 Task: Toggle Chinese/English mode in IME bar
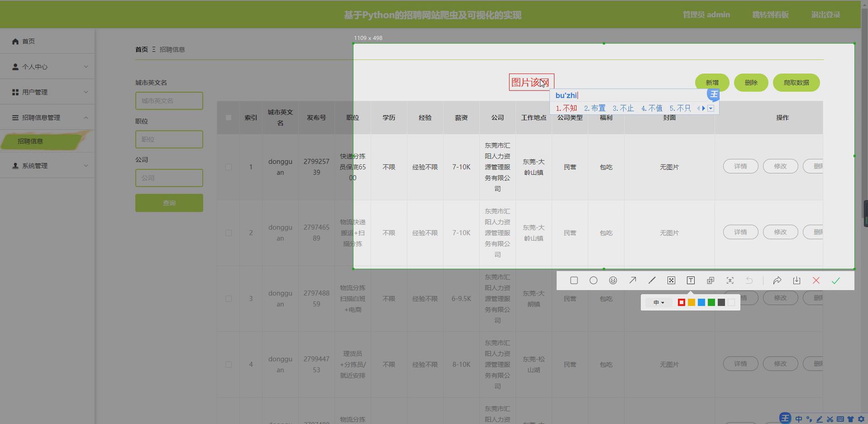(x=799, y=419)
